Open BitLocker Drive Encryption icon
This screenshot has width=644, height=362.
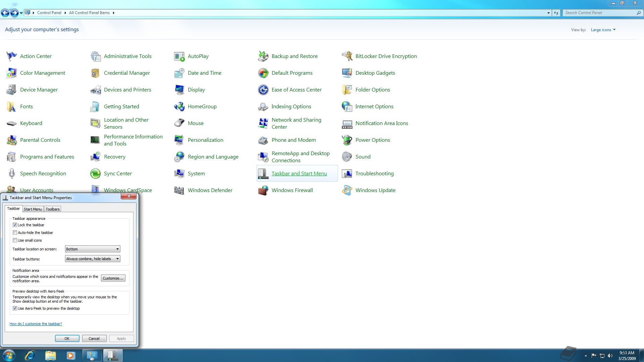tap(347, 56)
